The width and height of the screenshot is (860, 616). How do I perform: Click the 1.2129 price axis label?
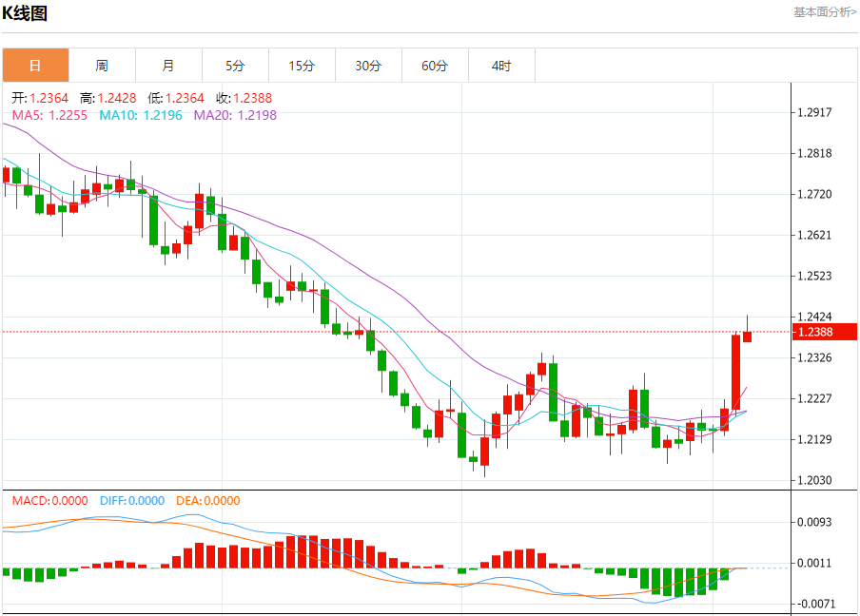click(x=814, y=439)
